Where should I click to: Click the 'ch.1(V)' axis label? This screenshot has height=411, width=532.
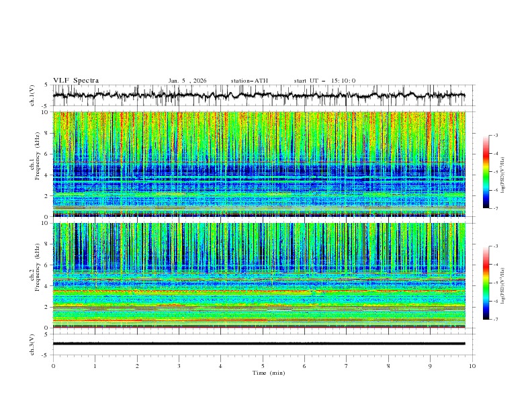click(32, 95)
